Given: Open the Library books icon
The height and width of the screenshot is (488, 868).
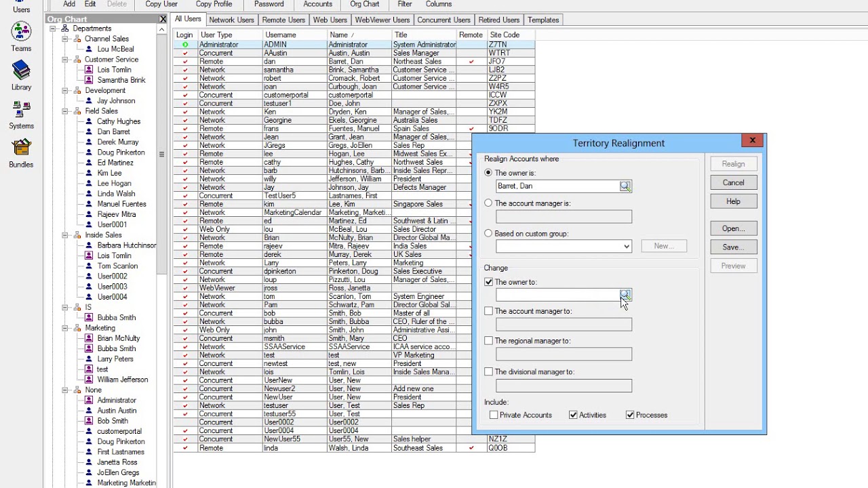Looking at the screenshot, I should coord(21,70).
